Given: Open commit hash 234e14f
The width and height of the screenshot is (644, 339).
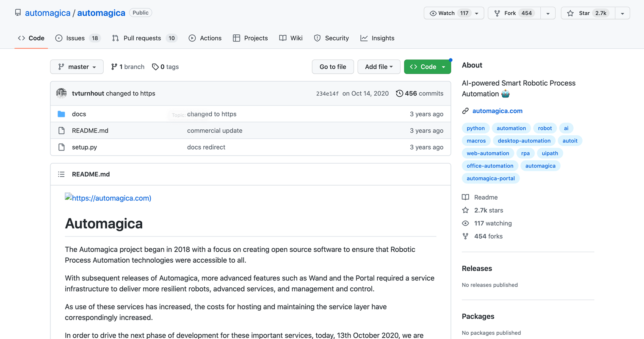Looking at the screenshot, I should [327, 94].
